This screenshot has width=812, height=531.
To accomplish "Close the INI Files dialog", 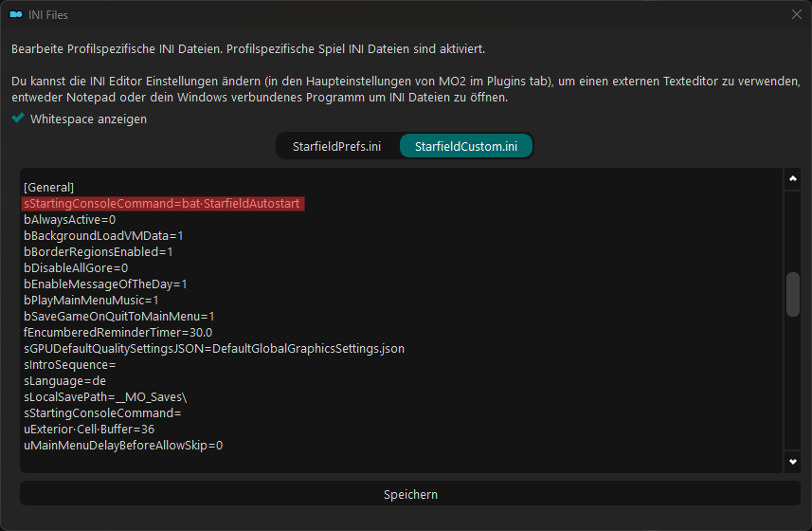I will [797, 14].
